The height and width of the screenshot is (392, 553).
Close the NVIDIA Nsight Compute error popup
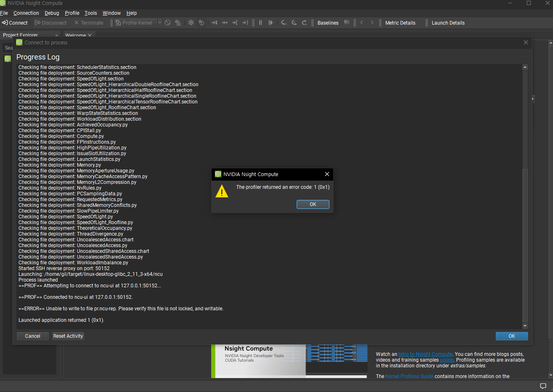click(327, 174)
